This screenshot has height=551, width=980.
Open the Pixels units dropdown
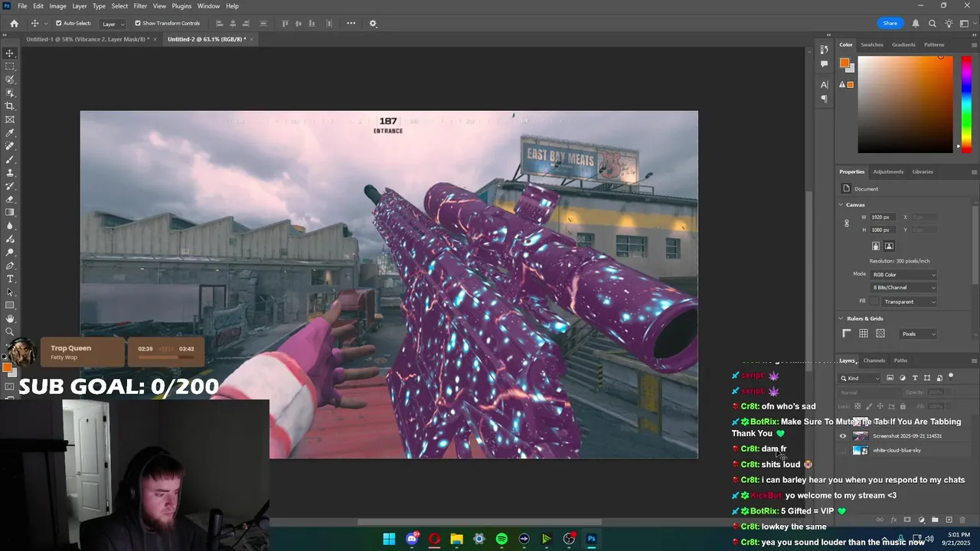point(918,334)
